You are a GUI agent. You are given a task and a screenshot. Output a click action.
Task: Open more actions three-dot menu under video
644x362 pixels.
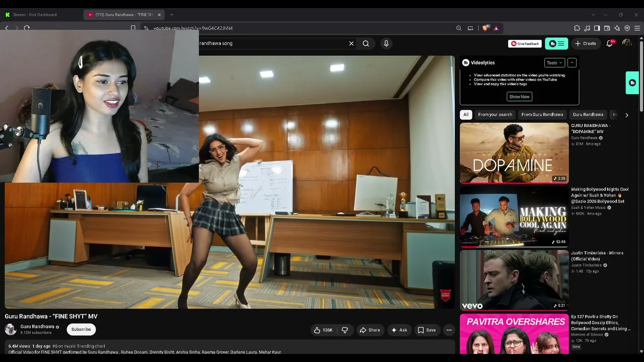pyautogui.click(x=449, y=330)
